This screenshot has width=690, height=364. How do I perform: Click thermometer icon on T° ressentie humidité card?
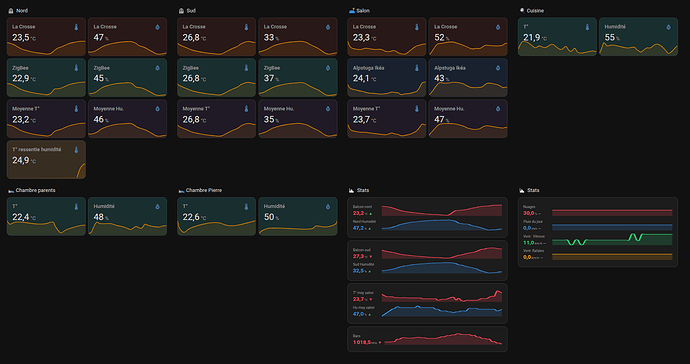(76, 150)
